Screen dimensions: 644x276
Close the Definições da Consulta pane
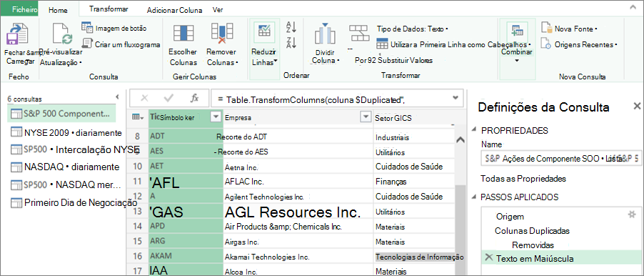pyautogui.click(x=637, y=106)
